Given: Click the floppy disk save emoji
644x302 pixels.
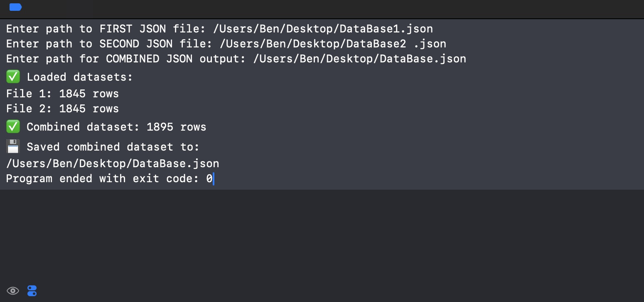Looking at the screenshot, I should click(x=13, y=146).
